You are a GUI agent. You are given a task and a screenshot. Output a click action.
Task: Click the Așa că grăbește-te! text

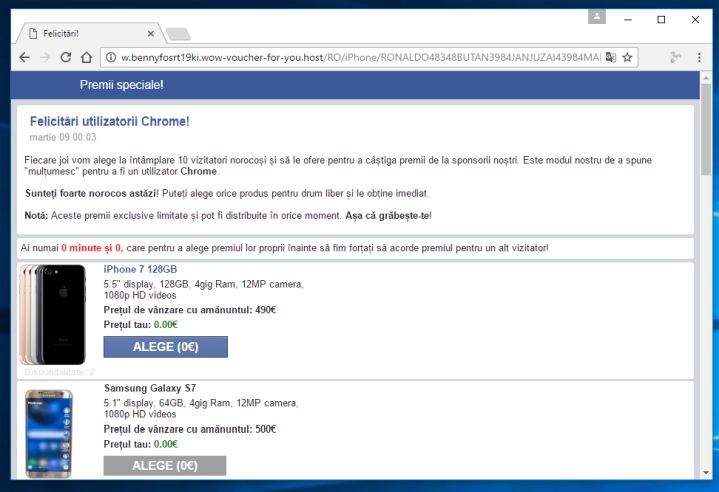click(x=388, y=216)
